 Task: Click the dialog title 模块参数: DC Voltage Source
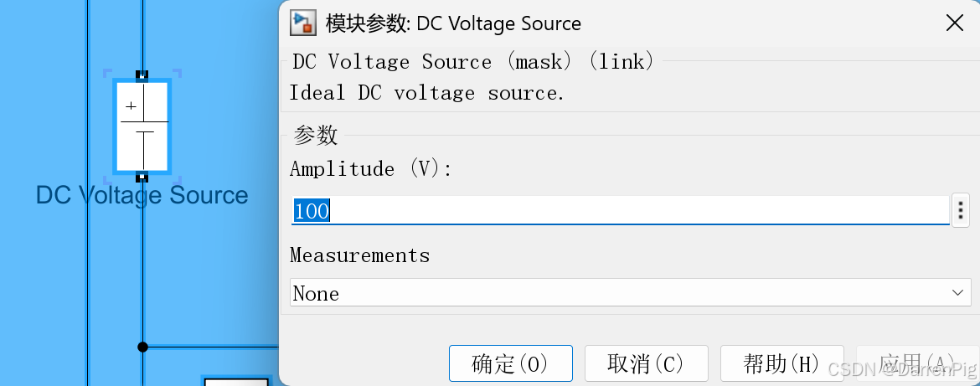[x=453, y=23]
